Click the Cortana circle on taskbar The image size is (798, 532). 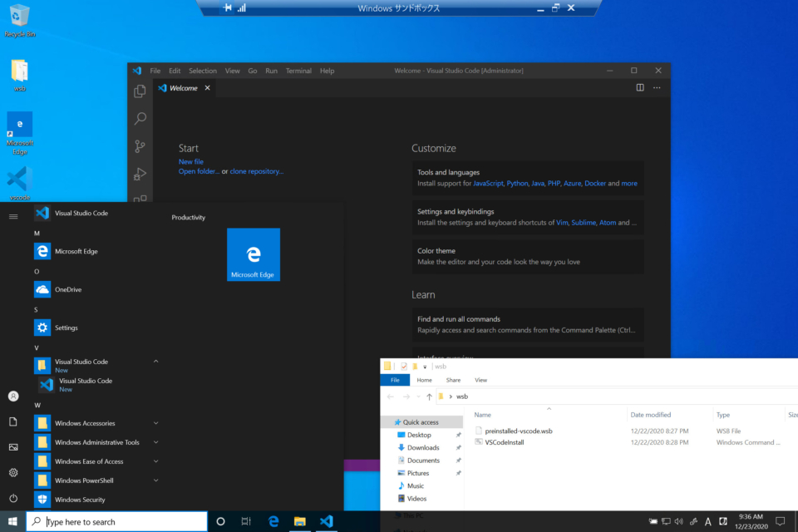pos(220,521)
